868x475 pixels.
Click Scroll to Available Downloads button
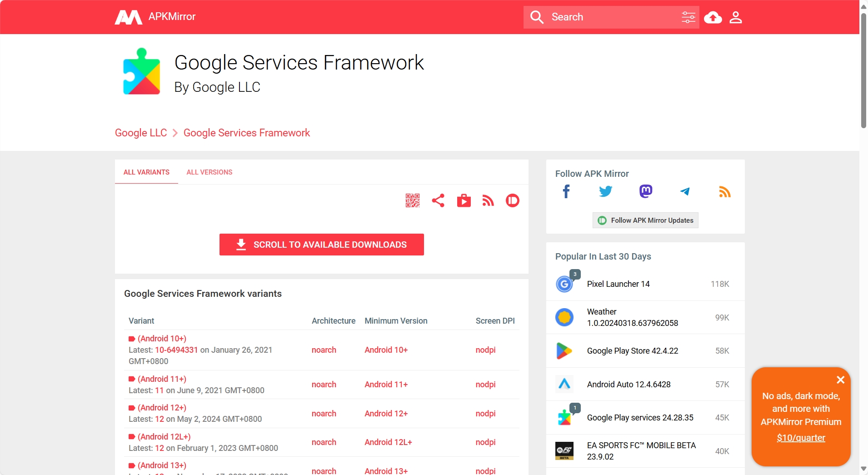pos(322,245)
